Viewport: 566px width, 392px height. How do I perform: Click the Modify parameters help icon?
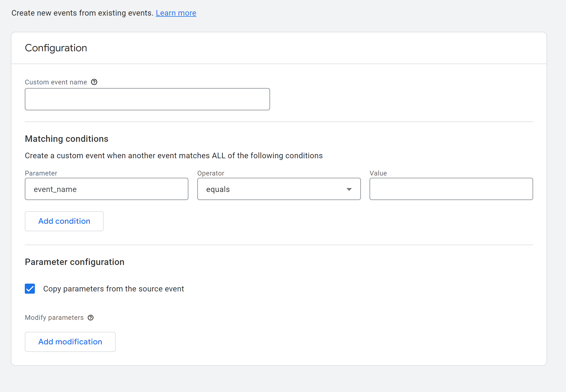[x=91, y=318]
